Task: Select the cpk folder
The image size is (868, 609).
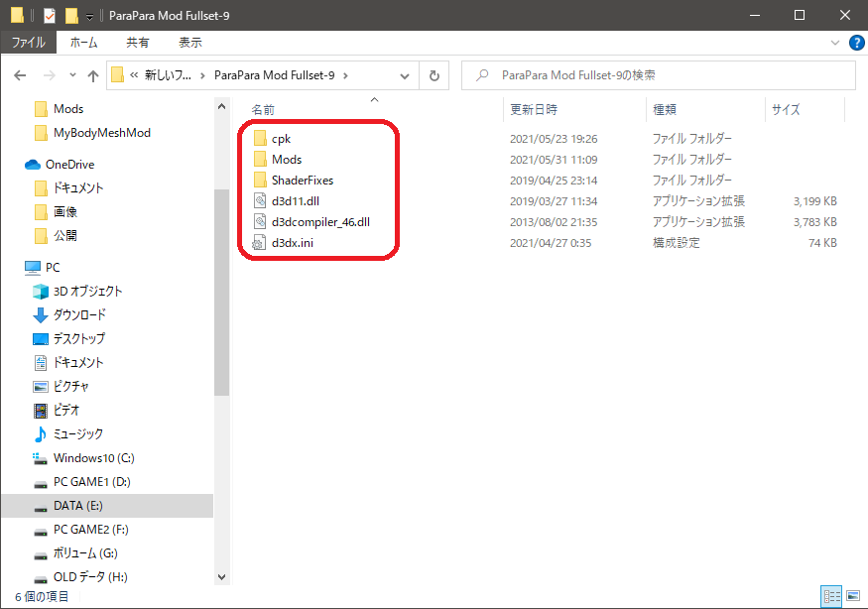Action: pyautogui.click(x=281, y=139)
